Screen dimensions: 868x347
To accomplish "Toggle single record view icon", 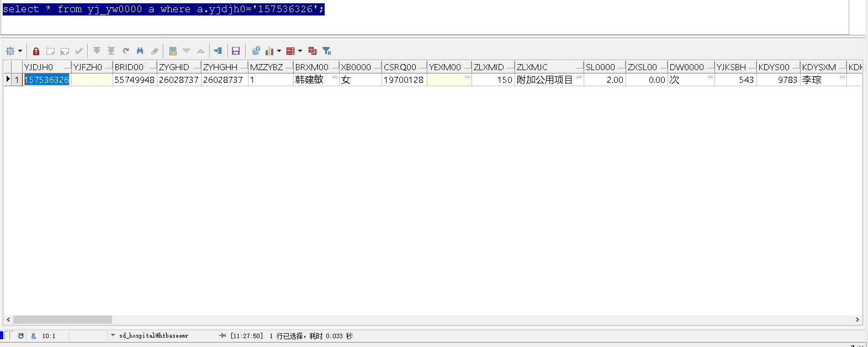I will [x=173, y=51].
